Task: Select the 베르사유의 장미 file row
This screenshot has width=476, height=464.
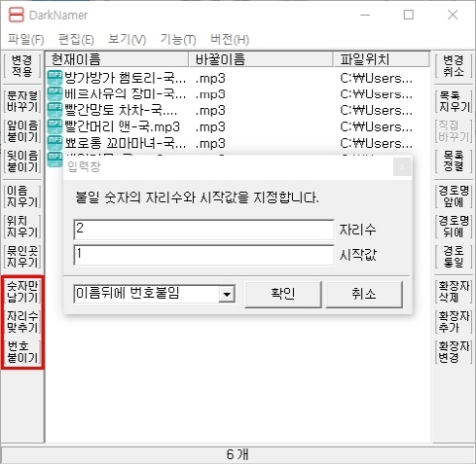Action: pos(238,94)
